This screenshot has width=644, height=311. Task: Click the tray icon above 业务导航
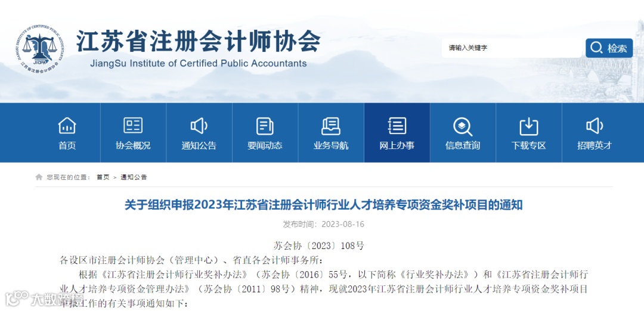[x=330, y=126]
